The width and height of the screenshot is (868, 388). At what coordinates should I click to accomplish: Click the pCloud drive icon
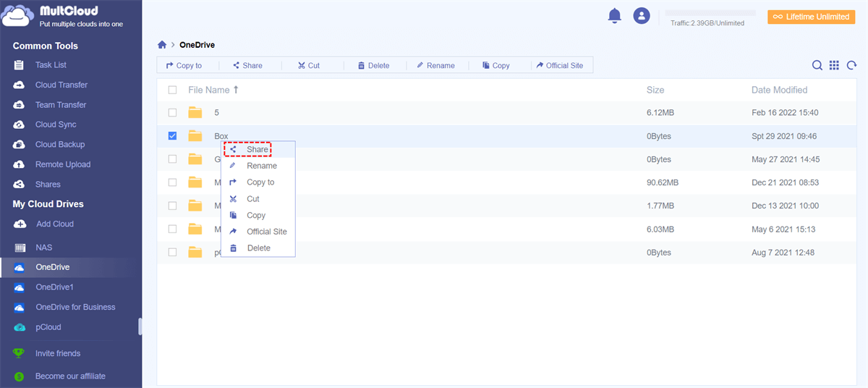coord(20,327)
